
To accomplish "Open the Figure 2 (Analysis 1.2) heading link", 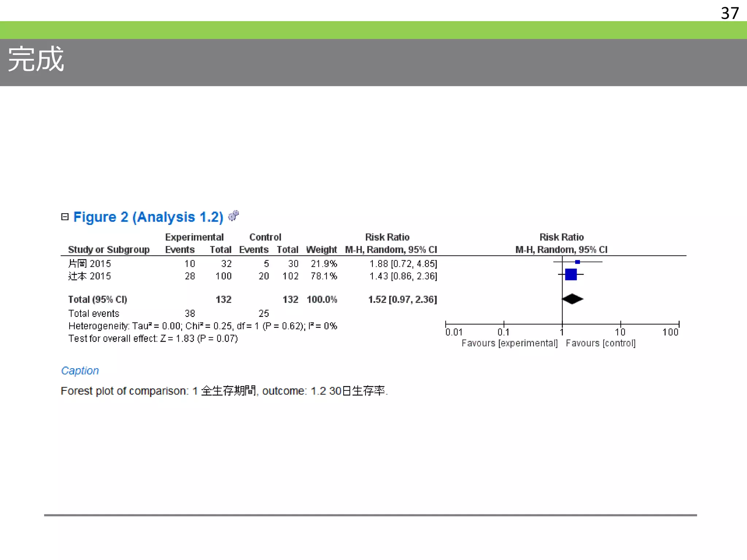I will (x=148, y=217).
